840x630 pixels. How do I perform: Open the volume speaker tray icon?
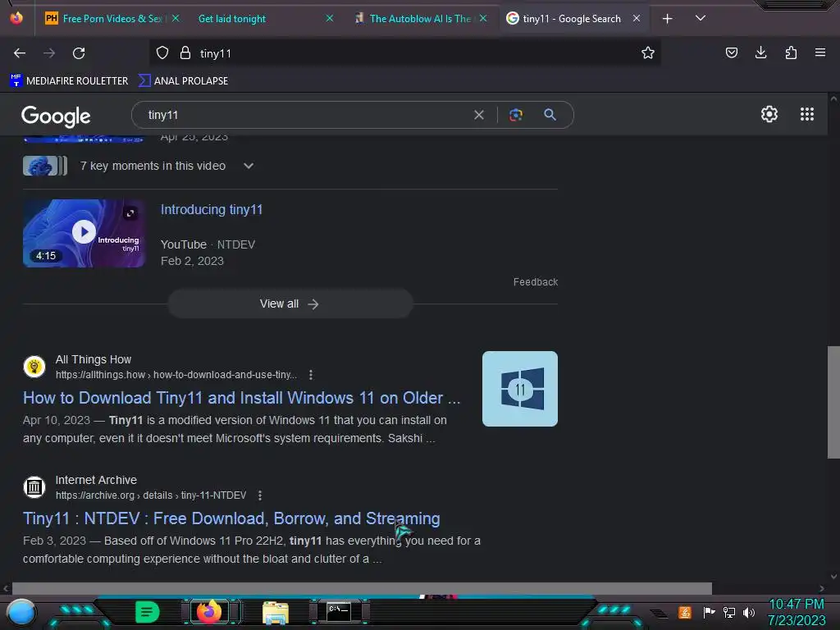pos(748,612)
